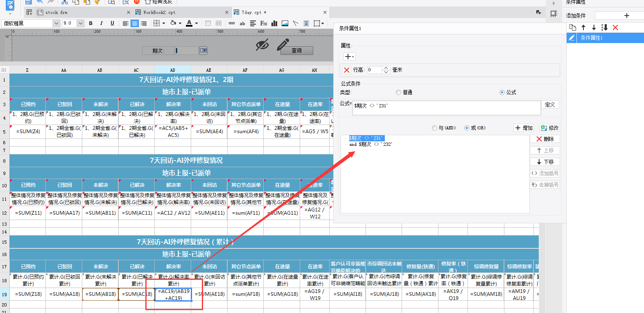Expand floating element dropdown arrow
This screenshot has width=644, height=313.
[323, 23]
